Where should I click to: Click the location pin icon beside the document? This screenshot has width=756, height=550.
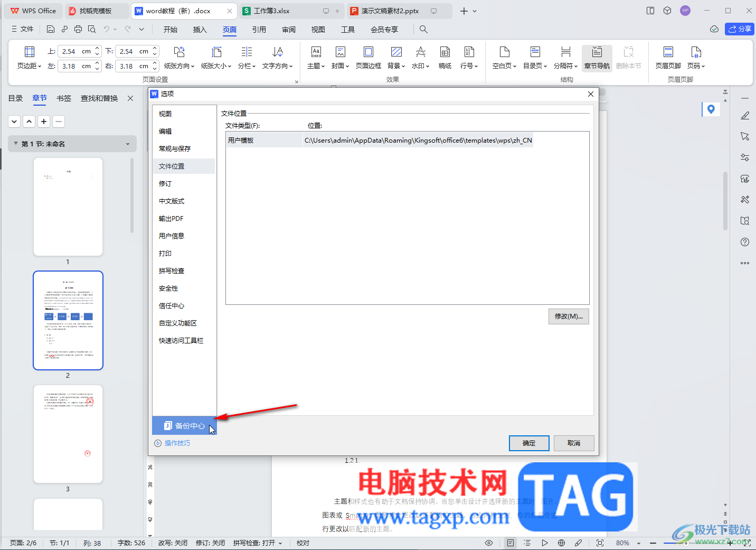tap(711, 109)
